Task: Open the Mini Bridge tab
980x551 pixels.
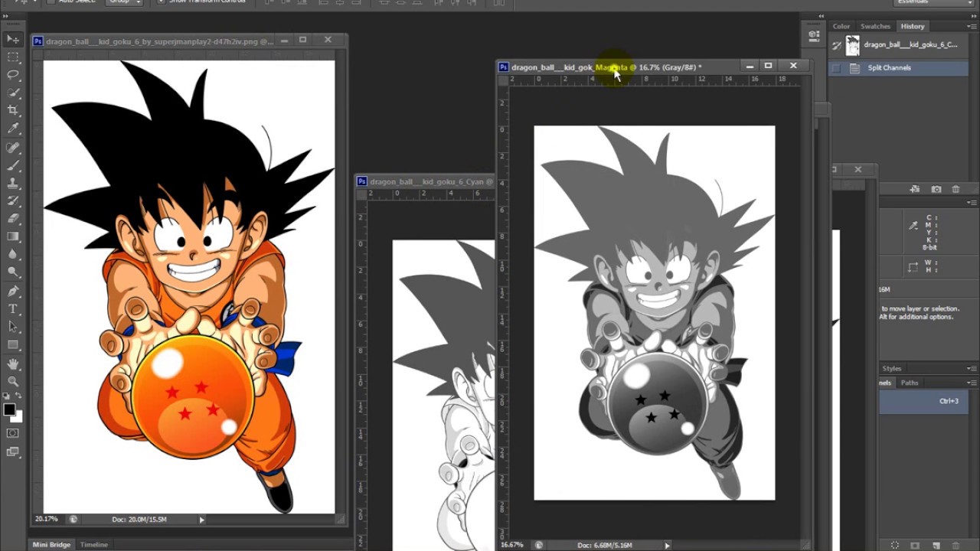Action: click(x=51, y=545)
